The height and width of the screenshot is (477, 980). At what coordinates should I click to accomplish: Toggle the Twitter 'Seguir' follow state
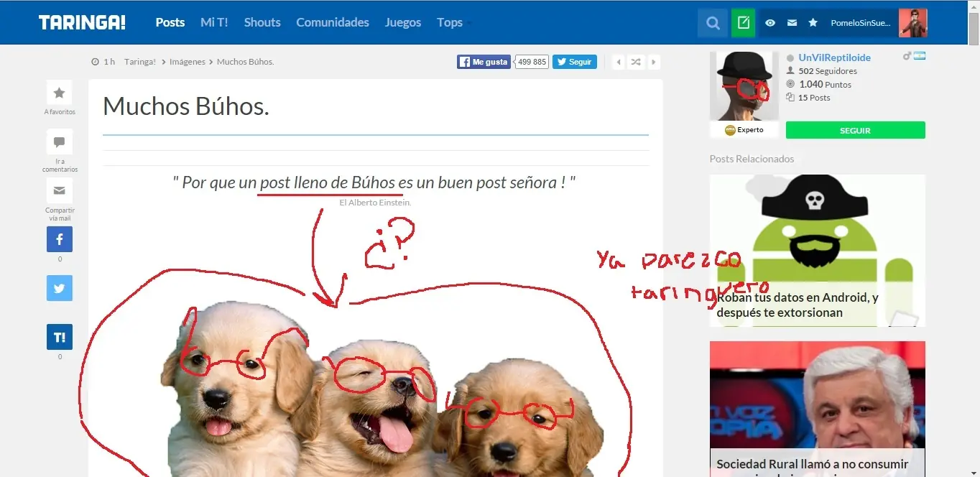coord(574,62)
